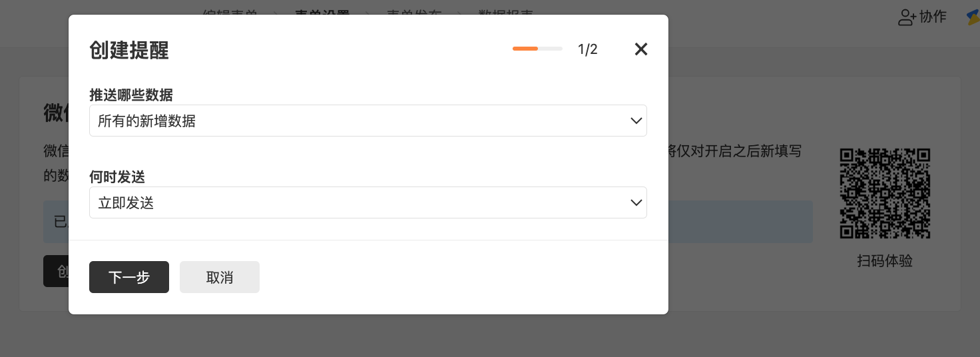
Task: Close the 创建提醒 dialog with the X
Action: (641, 49)
